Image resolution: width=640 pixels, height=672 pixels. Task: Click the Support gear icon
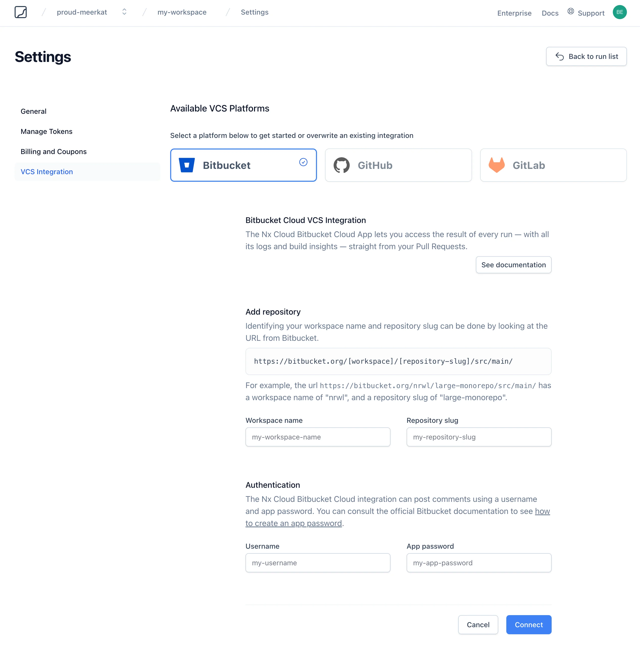[570, 13]
